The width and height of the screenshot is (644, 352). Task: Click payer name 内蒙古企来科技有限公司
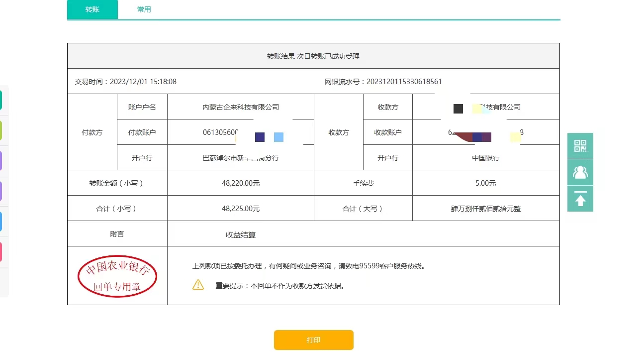tap(241, 107)
